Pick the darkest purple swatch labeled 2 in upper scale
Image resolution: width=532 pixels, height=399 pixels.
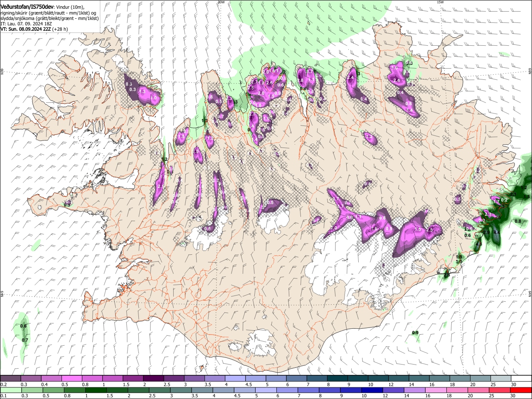click(x=153, y=378)
